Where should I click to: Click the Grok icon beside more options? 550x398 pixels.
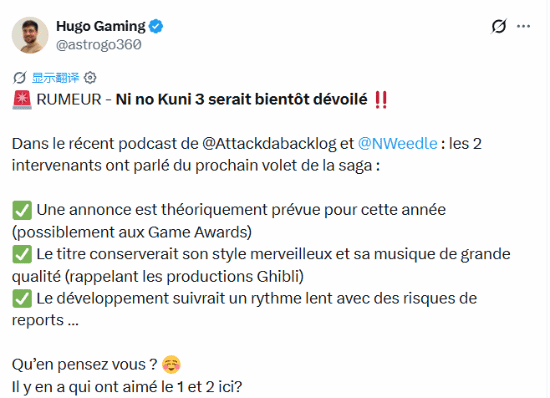click(499, 26)
